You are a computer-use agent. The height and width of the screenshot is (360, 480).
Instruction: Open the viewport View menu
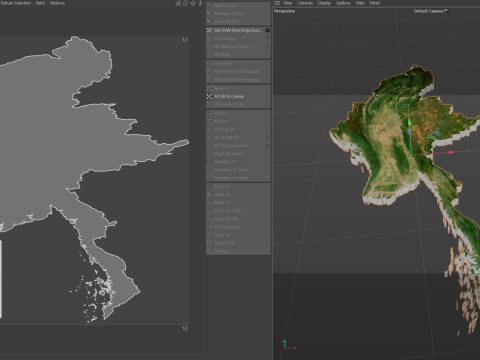click(x=288, y=3)
